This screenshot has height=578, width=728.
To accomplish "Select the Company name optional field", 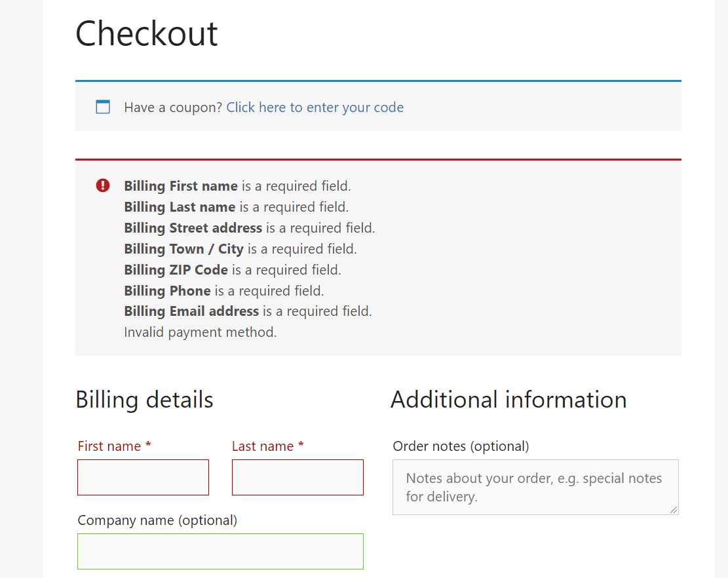I will coord(220,551).
